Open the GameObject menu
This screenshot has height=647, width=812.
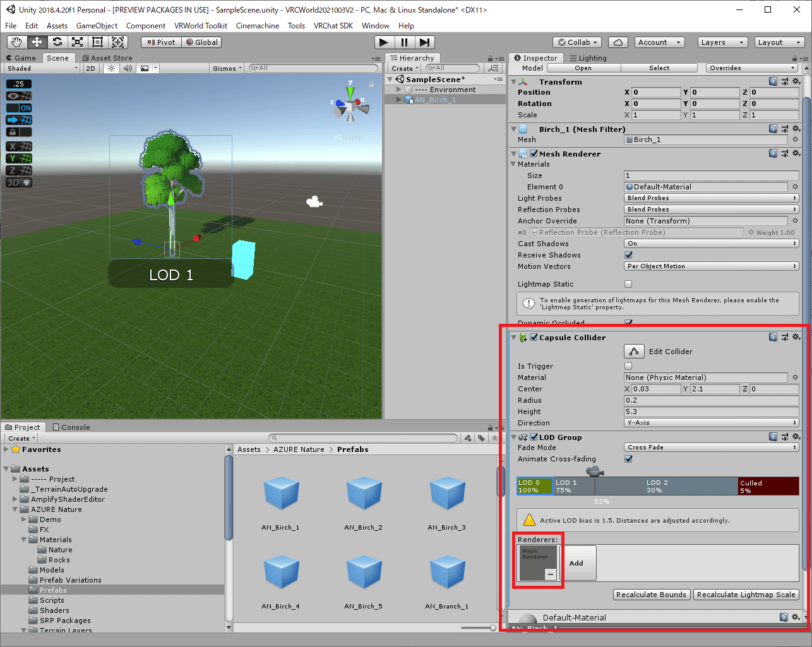(97, 26)
